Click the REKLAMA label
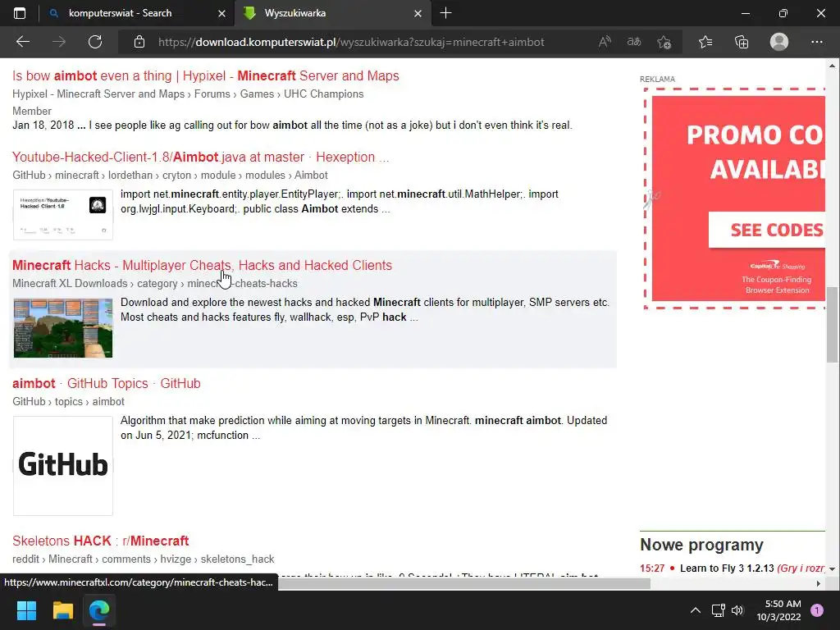The height and width of the screenshot is (630, 840). pos(657,80)
